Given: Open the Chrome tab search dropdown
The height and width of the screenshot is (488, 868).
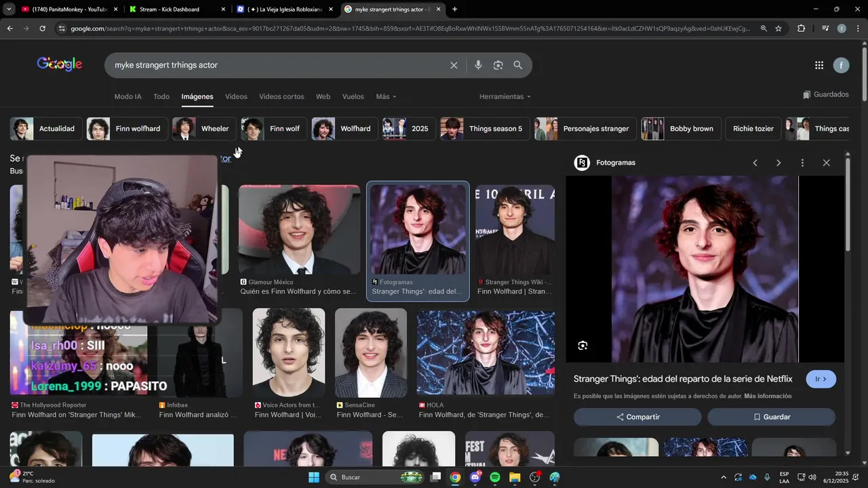Looking at the screenshot, I should pos(9,9).
